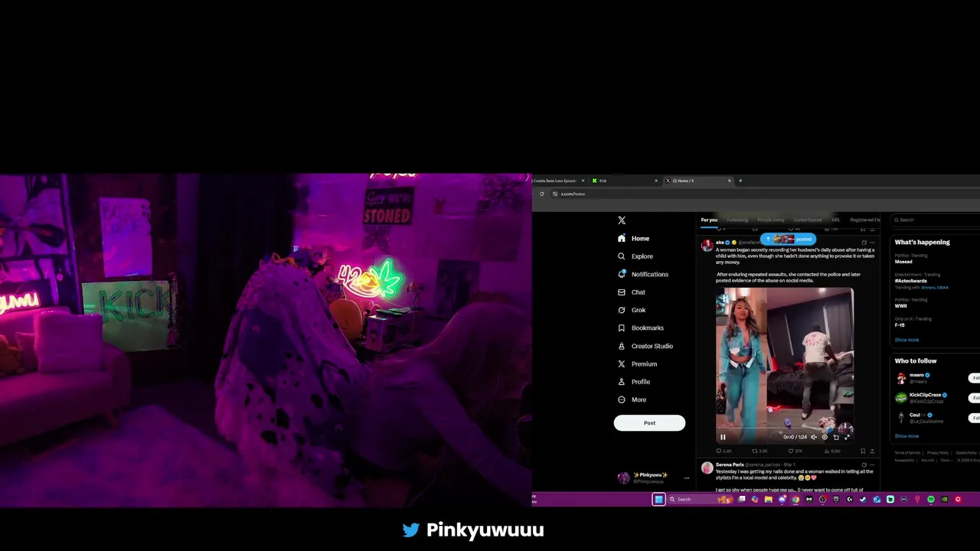Open the Mossad trending topic
The height and width of the screenshot is (551, 980).
(903, 262)
